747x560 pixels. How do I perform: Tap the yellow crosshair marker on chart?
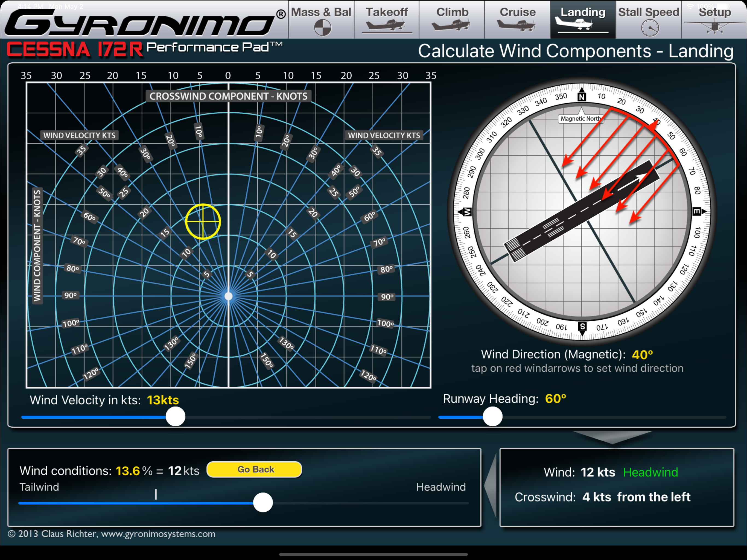[x=203, y=221]
